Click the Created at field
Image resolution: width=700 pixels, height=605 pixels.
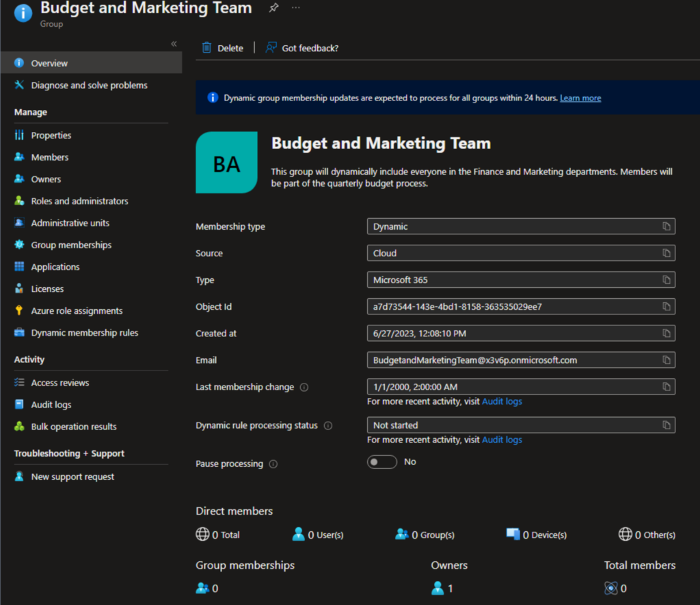[521, 334]
